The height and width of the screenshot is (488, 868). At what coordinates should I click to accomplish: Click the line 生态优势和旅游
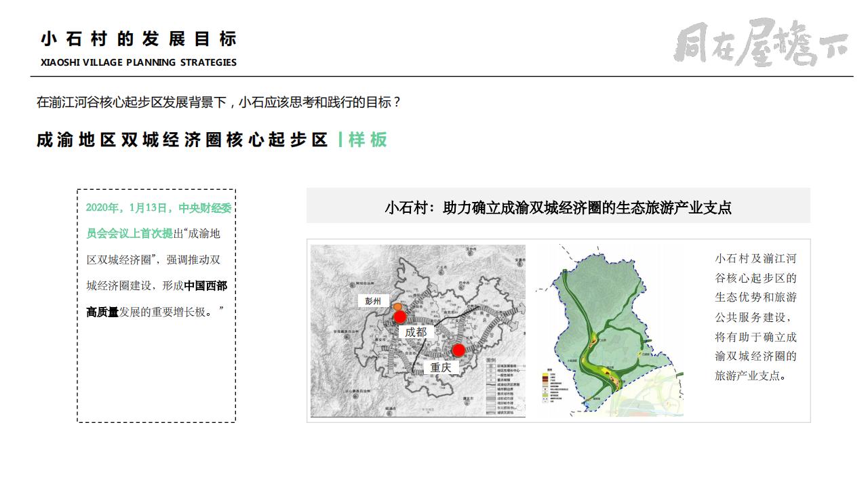pyautogui.click(x=756, y=297)
